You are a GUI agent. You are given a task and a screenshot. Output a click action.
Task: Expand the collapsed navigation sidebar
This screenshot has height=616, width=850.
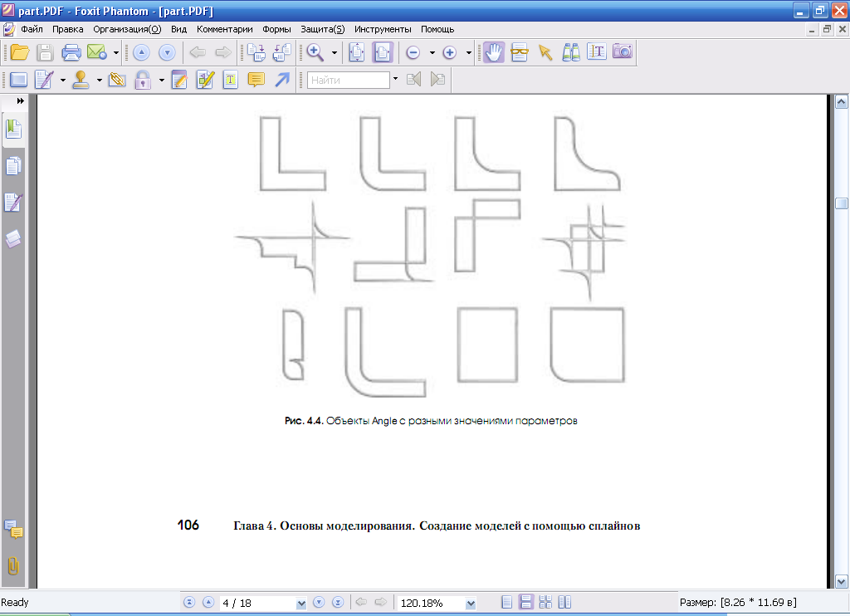(x=21, y=100)
